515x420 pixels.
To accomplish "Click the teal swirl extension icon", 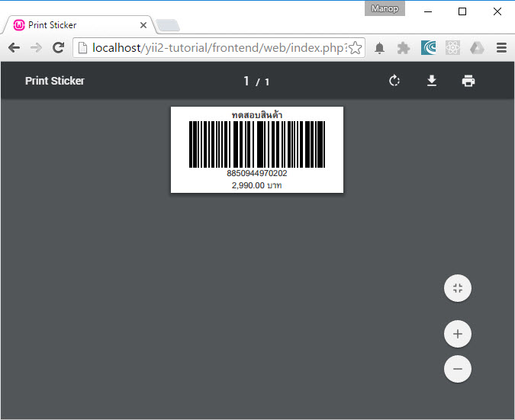I will [x=428, y=48].
